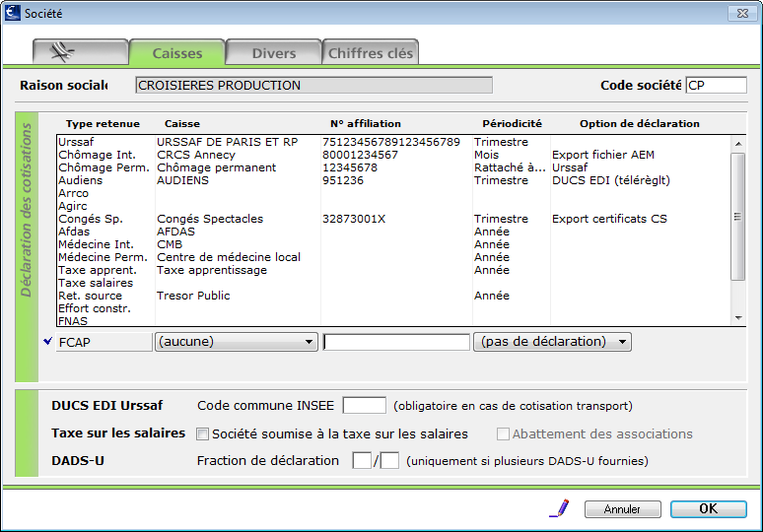Click the Périodicité column header
Image resolution: width=763 pixels, height=532 pixels.
(512, 123)
